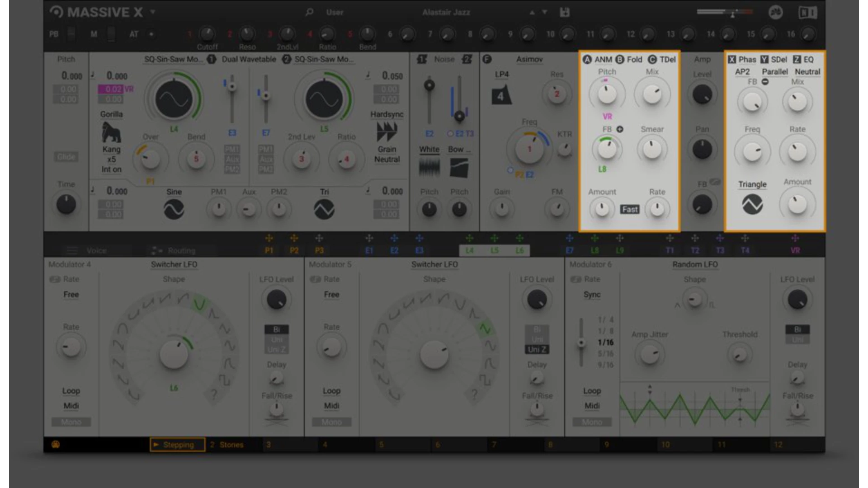The height and width of the screenshot is (488, 868).
Task: Click the Amp FB link icon
Action: [715, 182]
